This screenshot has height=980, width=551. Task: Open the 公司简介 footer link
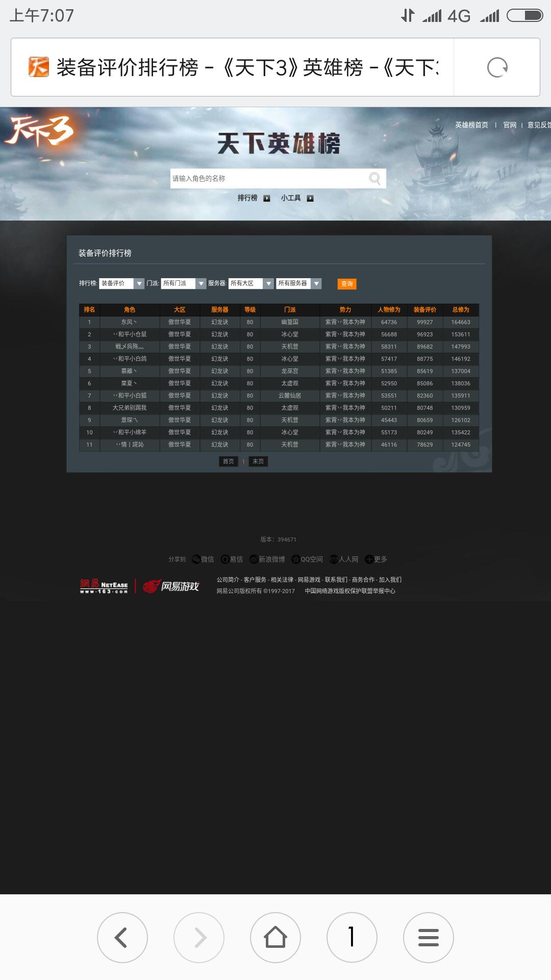228,580
